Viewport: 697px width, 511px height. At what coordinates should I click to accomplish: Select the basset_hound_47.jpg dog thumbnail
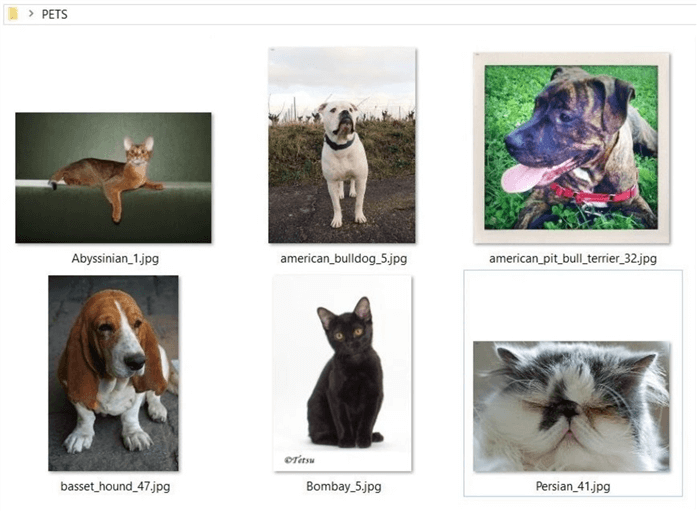click(x=113, y=373)
